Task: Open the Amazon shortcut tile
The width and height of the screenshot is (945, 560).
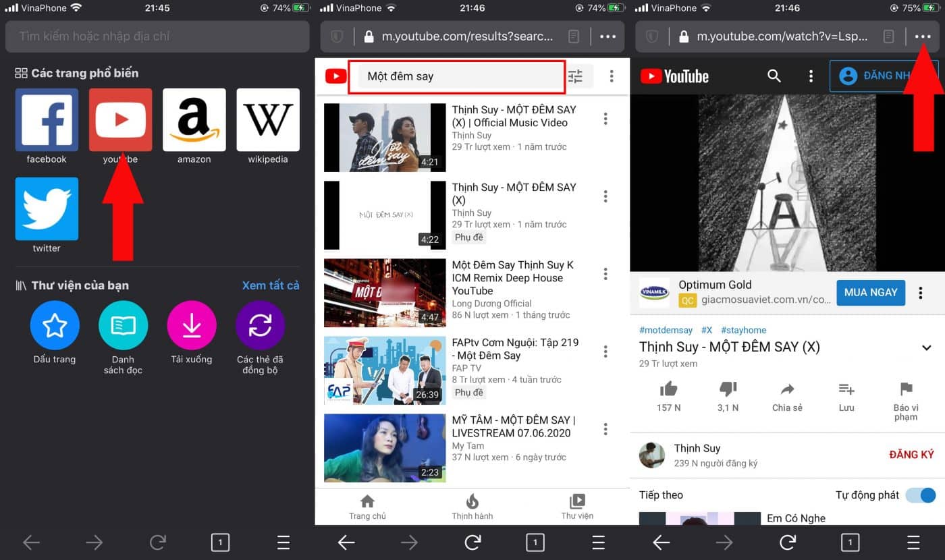Action: 194,120
